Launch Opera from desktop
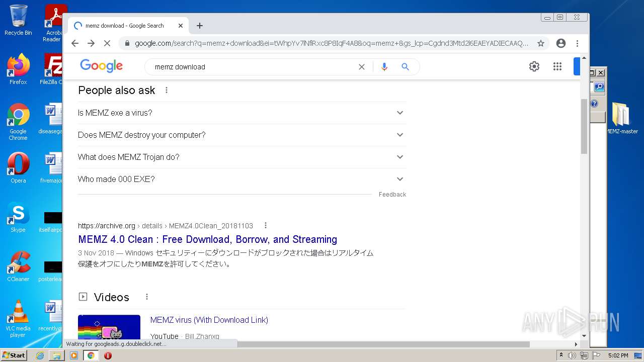Viewport: 644px width, 362px height. (18, 167)
